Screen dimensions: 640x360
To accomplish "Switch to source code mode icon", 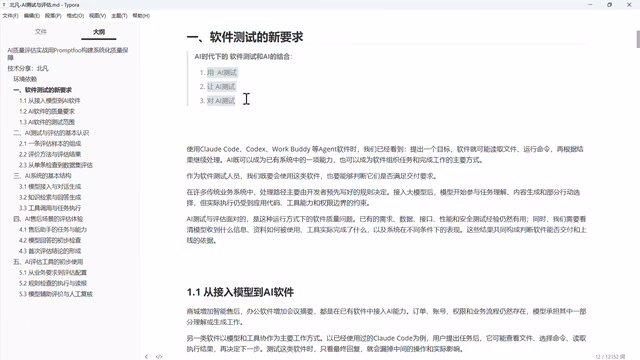I will point(159,357).
